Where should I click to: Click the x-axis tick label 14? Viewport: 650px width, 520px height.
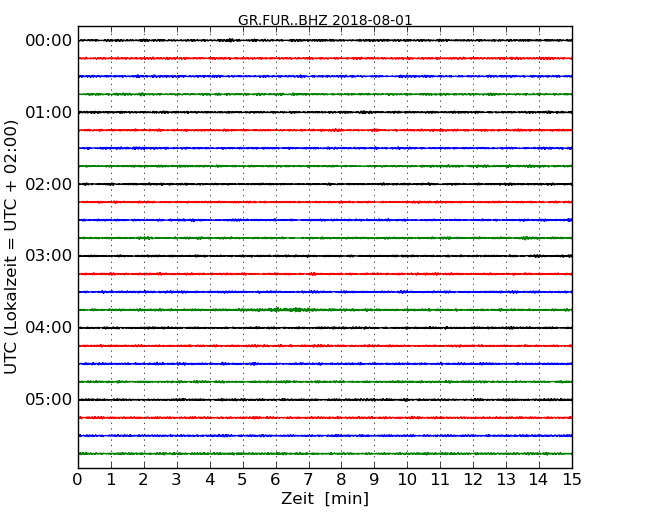pyautogui.click(x=539, y=479)
